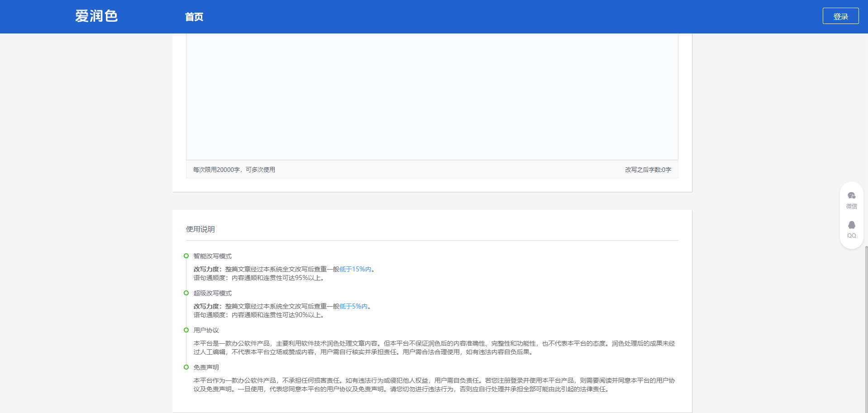The height and width of the screenshot is (413, 868).
Task: Click the 爱润色 logo
Action: tap(96, 16)
